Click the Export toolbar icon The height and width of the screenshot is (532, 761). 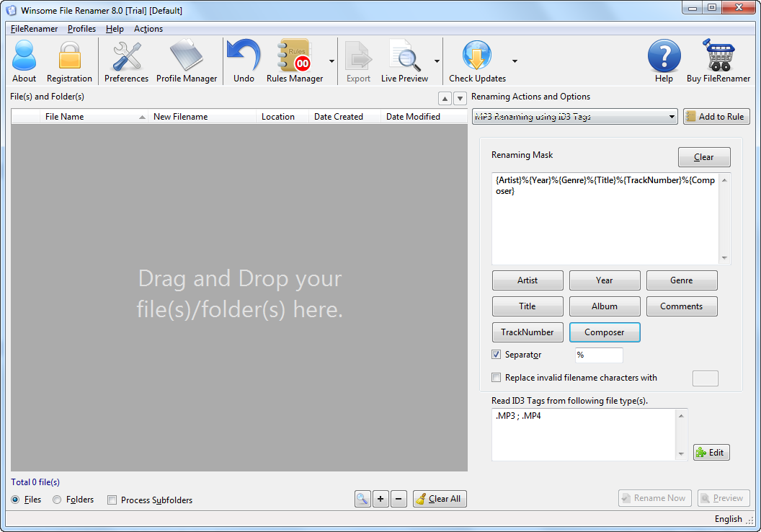[358, 61]
